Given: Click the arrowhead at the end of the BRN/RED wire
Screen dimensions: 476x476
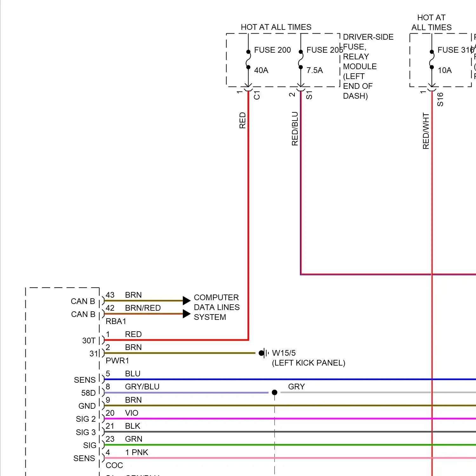Looking at the screenshot, I should tap(187, 314).
